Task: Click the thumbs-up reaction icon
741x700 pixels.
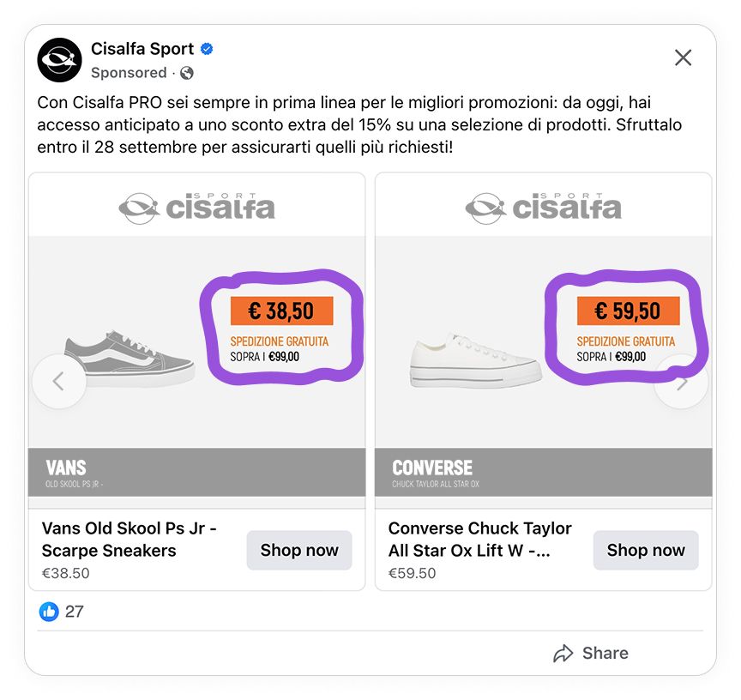Action: (x=47, y=612)
